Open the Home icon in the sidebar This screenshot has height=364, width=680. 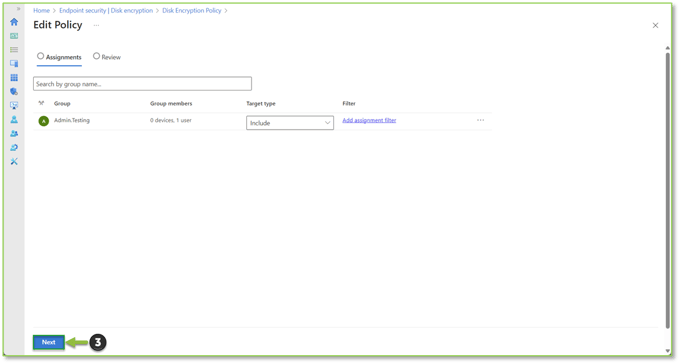click(x=14, y=22)
